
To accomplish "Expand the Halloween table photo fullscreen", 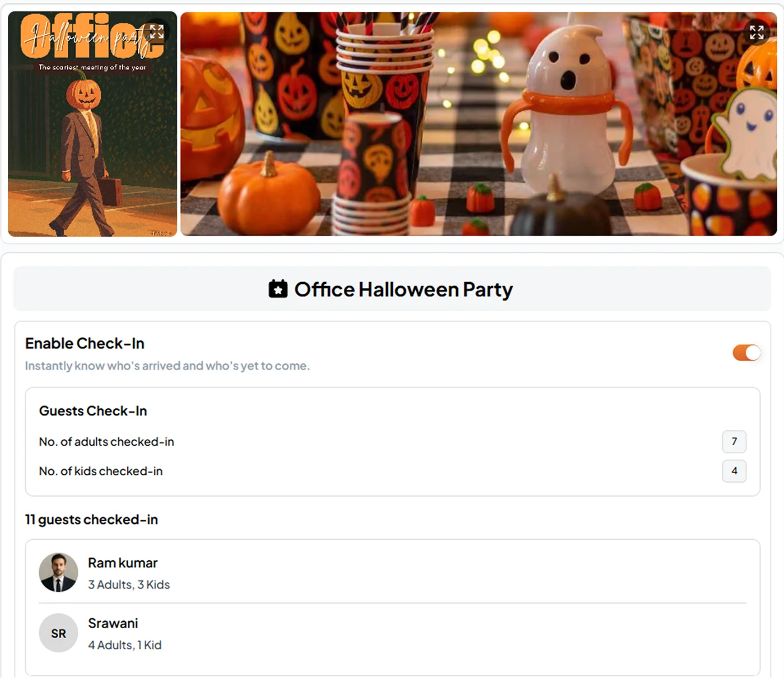I will coord(757,32).
